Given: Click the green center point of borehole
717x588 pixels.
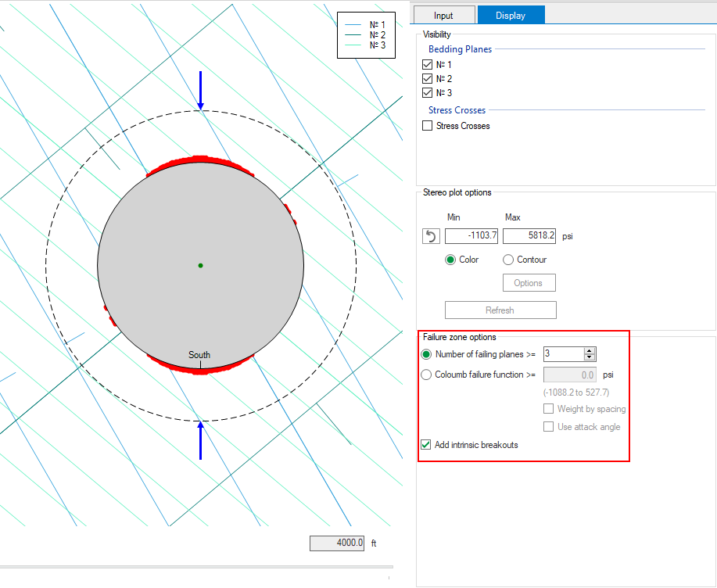Looking at the screenshot, I should pos(200,266).
